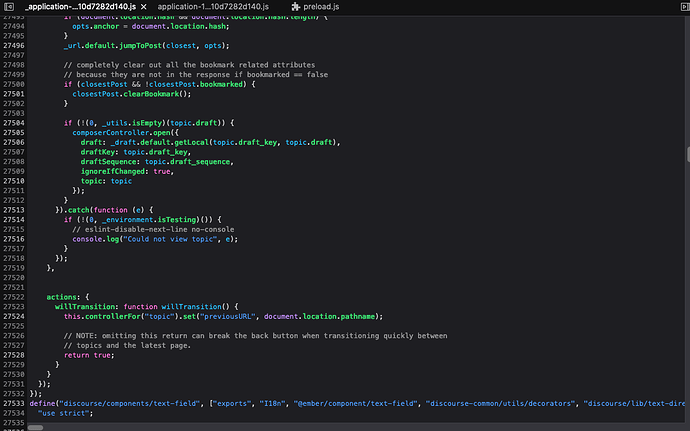Click the "discourse/components/text-field" string

[x=130, y=404]
